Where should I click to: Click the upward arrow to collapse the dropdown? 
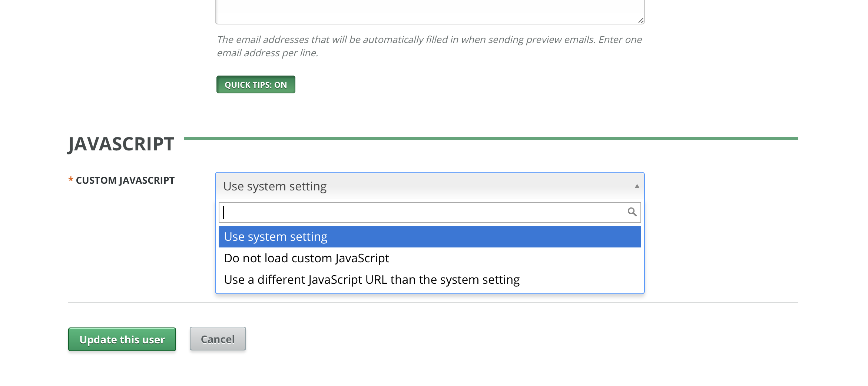click(636, 186)
